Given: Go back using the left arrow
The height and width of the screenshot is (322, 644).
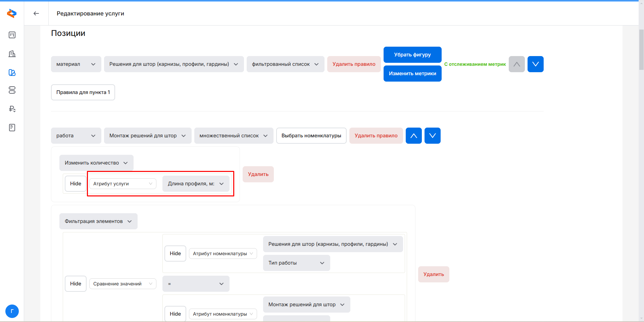Looking at the screenshot, I should 36,13.
